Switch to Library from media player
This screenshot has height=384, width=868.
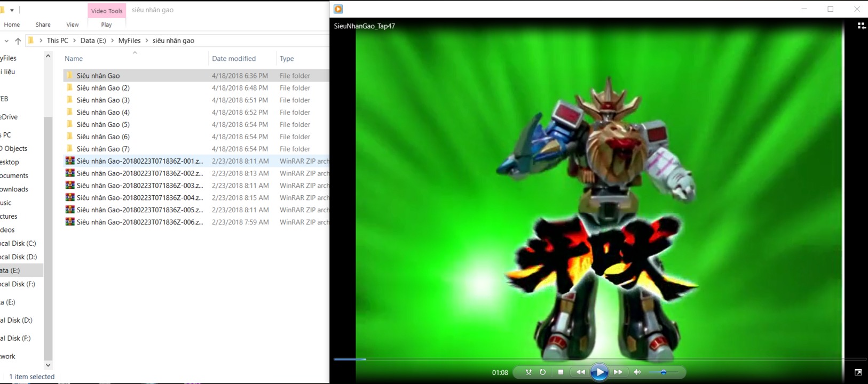[x=861, y=26]
